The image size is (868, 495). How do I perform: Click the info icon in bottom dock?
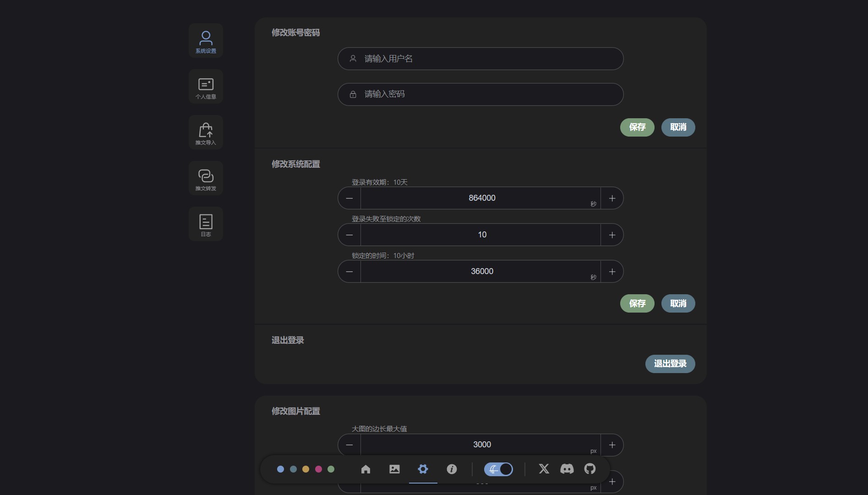click(452, 469)
